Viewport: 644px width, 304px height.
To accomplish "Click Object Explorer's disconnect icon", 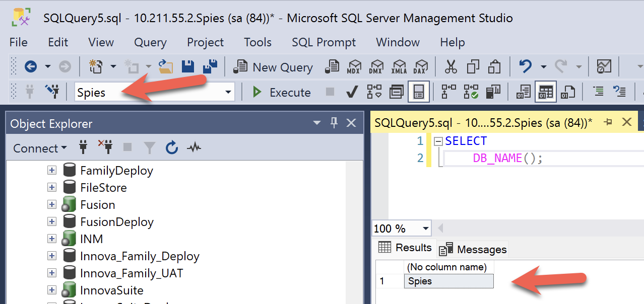I will 105,147.
